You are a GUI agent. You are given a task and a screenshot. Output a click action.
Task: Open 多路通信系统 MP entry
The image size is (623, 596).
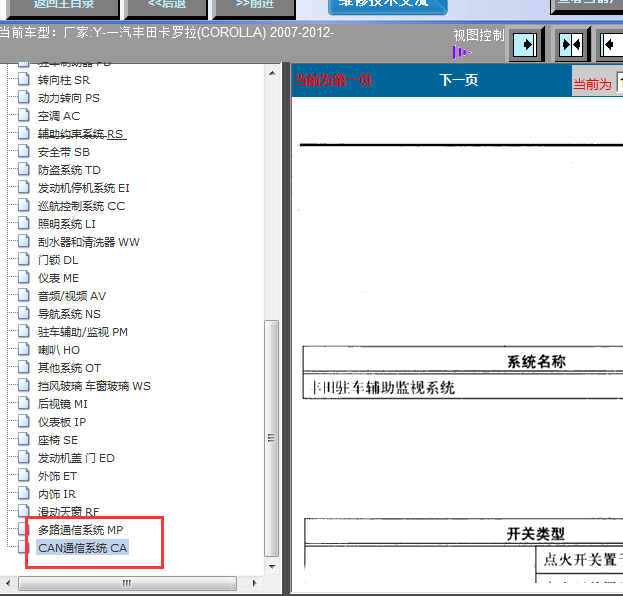click(81, 530)
